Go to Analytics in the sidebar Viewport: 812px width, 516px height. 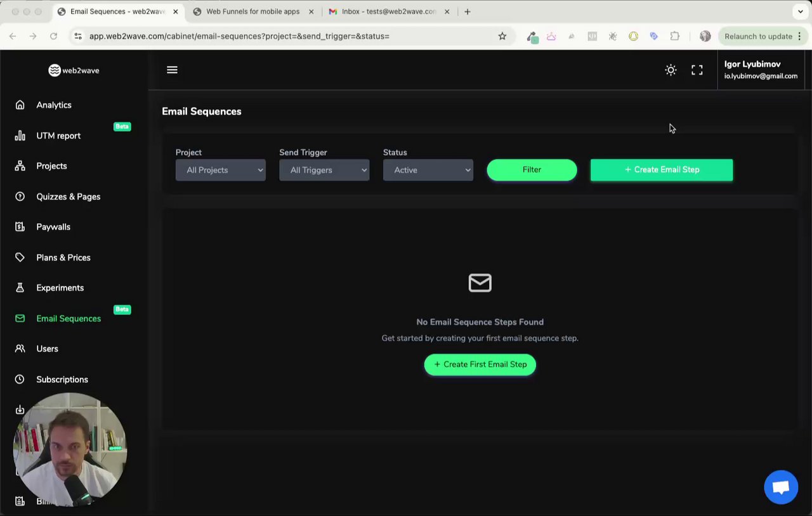(x=54, y=105)
